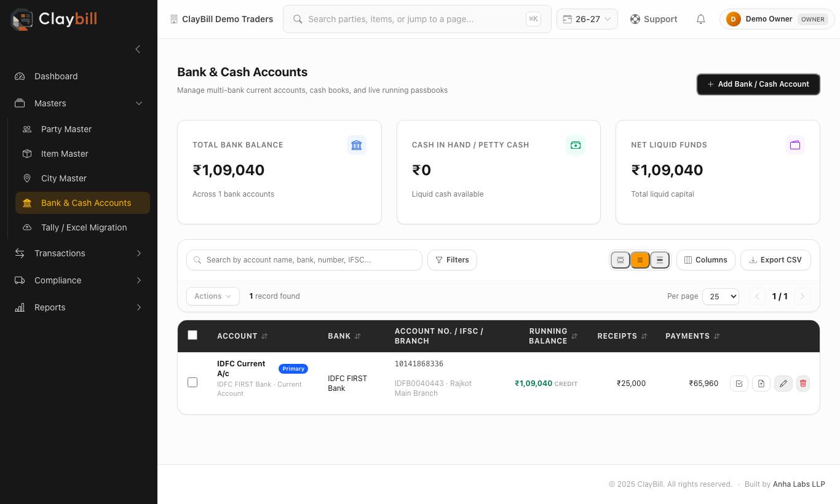
Task: Click Add Bank / Cash Account button
Action: [x=758, y=84]
